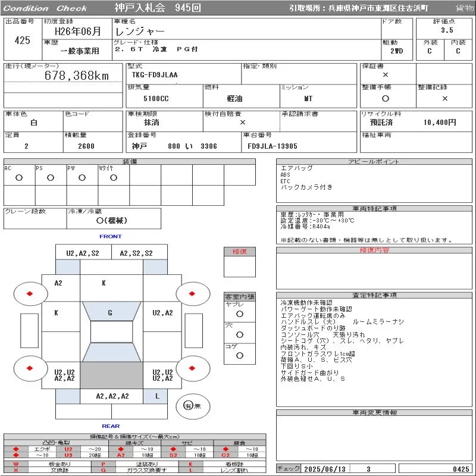Image resolution: width=476 pixels, height=476 pixels.
Task: Click the displacement value 5100CC
Action: pyautogui.click(x=156, y=98)
